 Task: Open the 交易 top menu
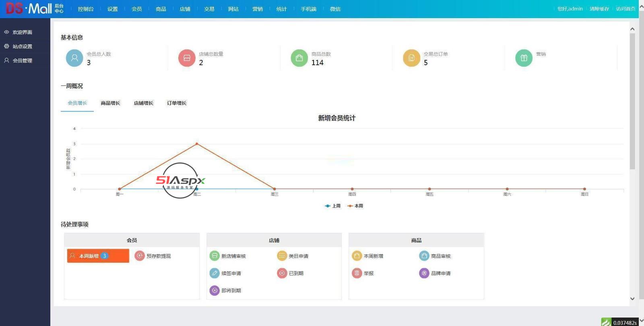209,9
